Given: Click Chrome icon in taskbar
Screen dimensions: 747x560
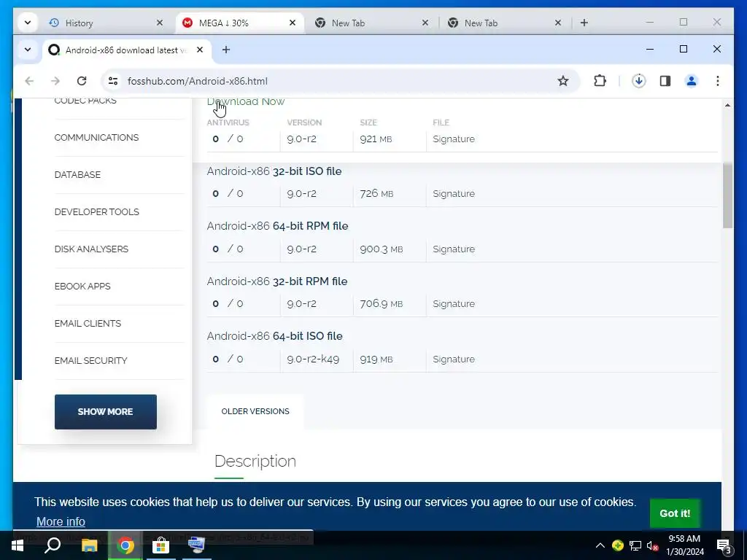Looking at the screenshot, I should coord(125,545).
